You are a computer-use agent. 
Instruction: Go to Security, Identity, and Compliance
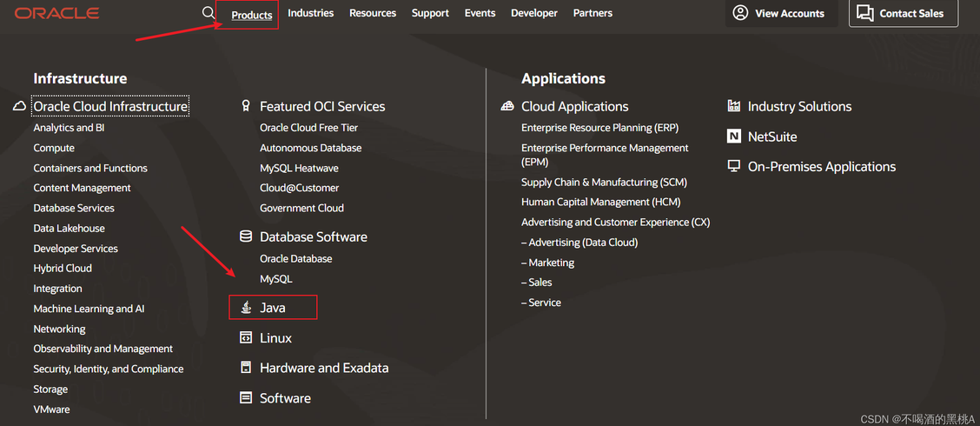point(109,369)
